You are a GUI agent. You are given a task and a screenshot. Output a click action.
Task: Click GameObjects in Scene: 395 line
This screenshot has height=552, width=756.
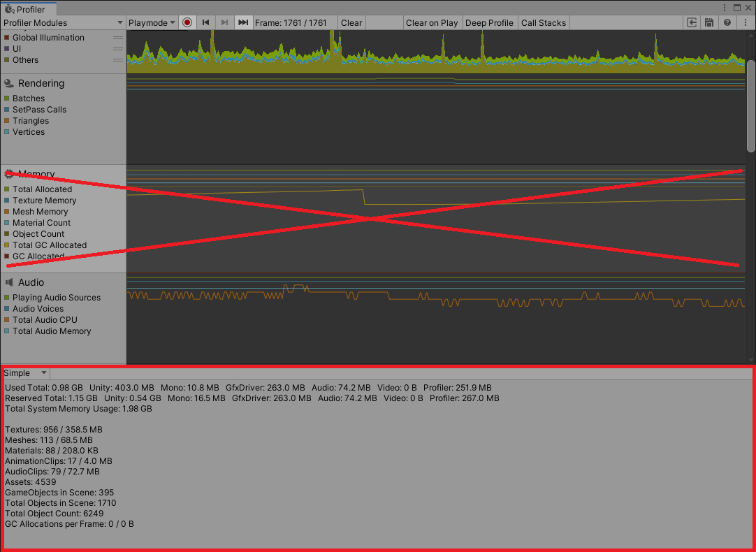59,493
